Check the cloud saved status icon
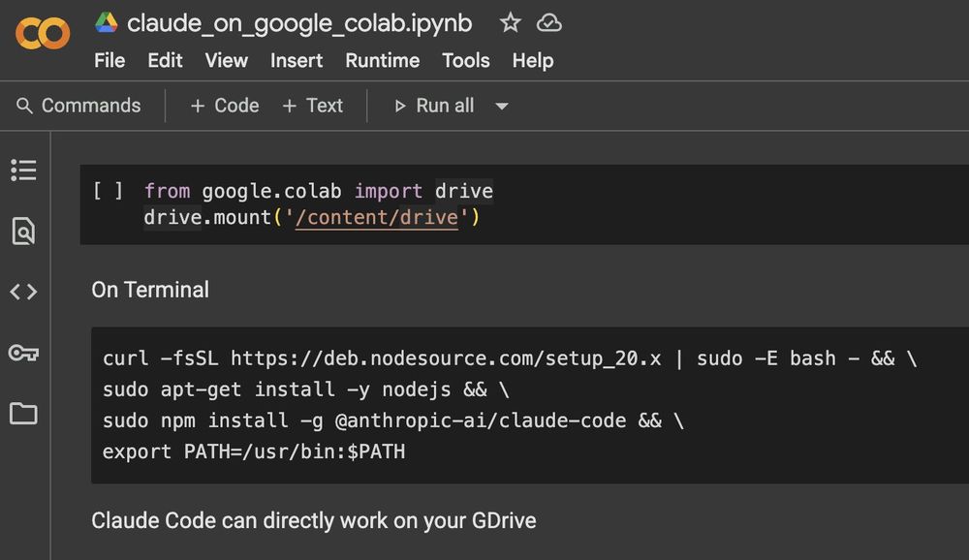Viewport: 969px width, 560px height. [548, 23]
